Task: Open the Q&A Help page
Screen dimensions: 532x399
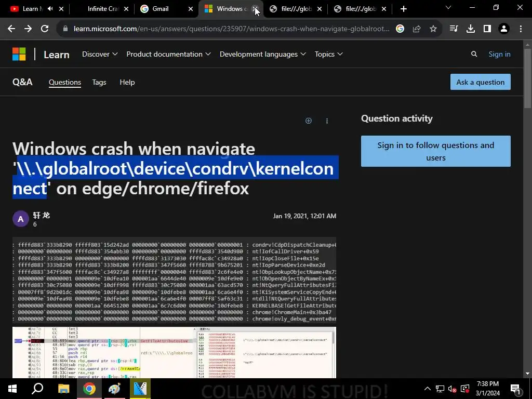Action: [127, 83]
